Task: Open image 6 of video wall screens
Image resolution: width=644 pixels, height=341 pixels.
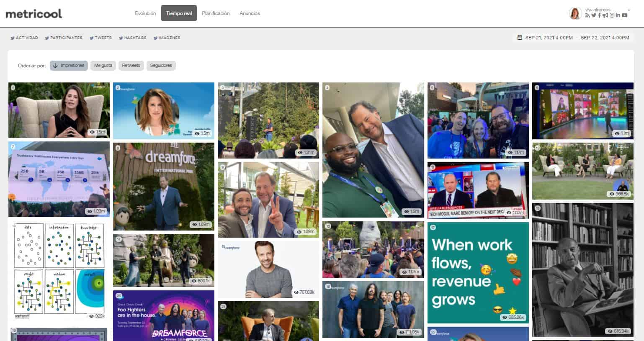Action: point(583,111)
